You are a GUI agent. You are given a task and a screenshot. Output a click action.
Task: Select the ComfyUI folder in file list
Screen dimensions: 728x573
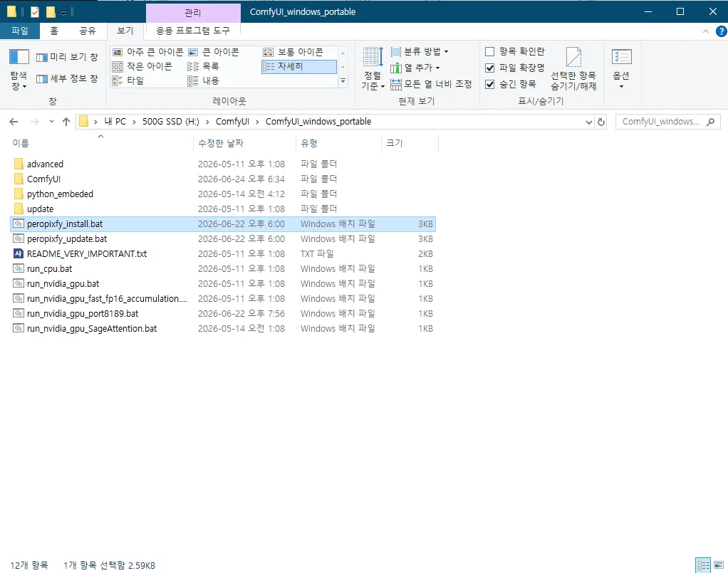222,179
